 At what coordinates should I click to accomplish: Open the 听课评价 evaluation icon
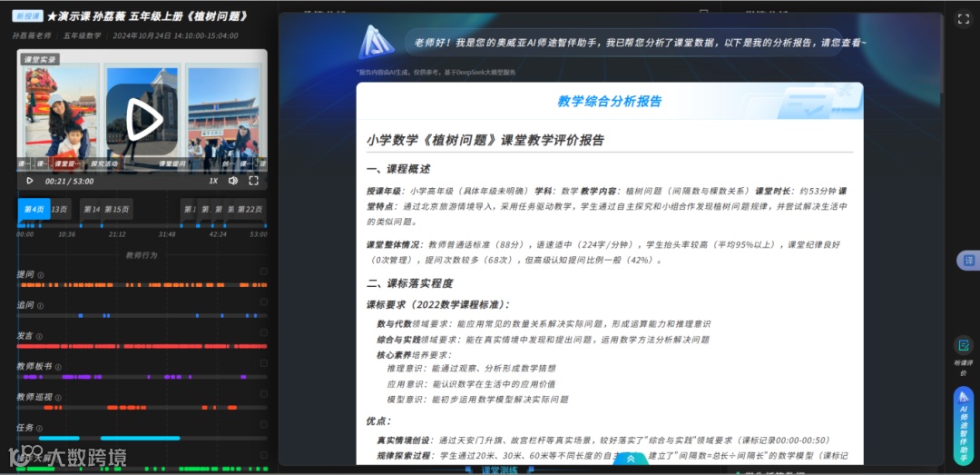tap(963, 345)
